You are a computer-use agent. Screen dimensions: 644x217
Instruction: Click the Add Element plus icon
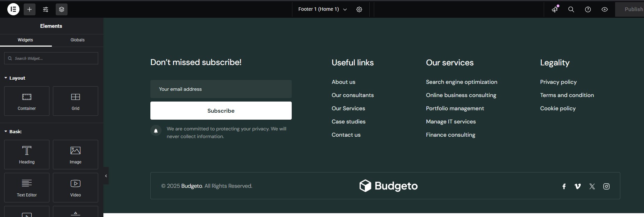pyautogui.click(x=30, y=9)
